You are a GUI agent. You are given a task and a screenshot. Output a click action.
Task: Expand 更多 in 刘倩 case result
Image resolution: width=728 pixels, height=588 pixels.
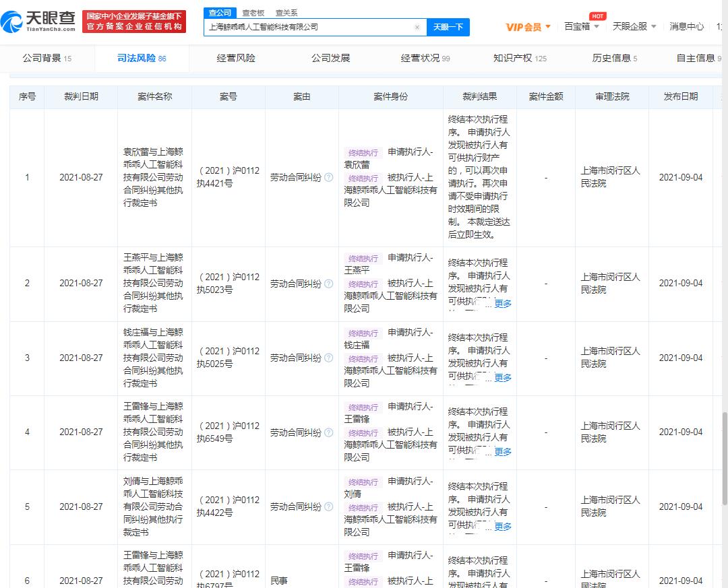tap(503, 527)
